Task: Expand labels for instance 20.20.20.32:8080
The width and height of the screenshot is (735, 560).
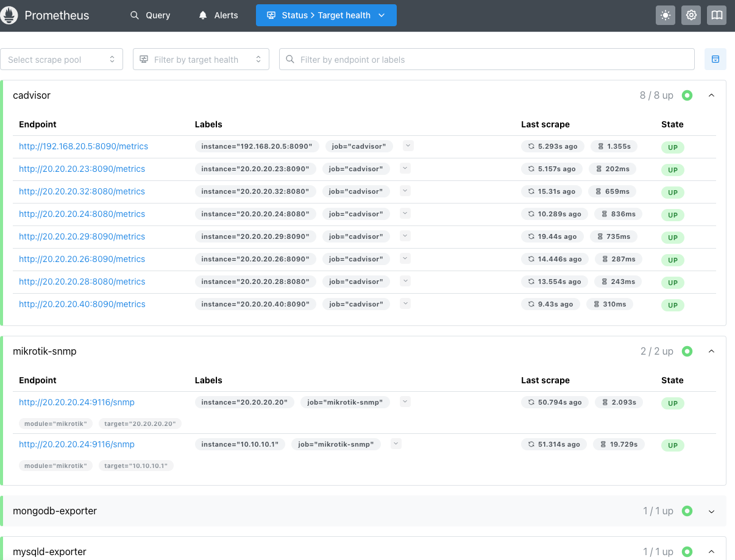Action: point(405,191)
